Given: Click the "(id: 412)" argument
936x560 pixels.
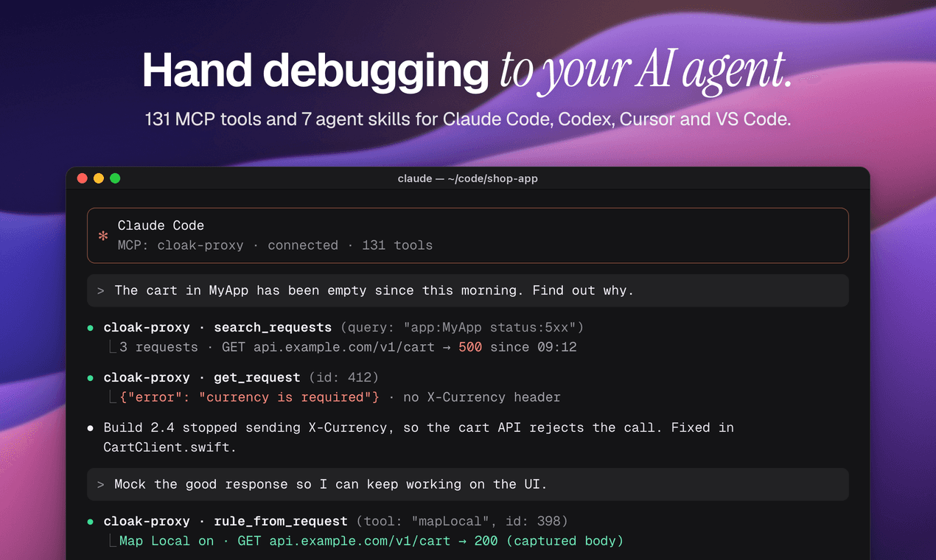Looking at the screenshot, I should [x=343, y=377].
